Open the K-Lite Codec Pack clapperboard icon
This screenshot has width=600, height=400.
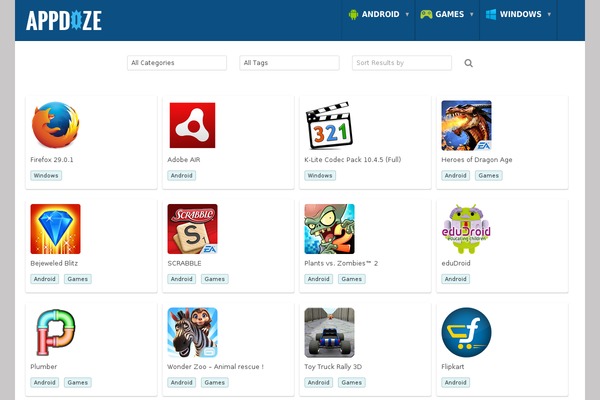click(x=329, y=125)
